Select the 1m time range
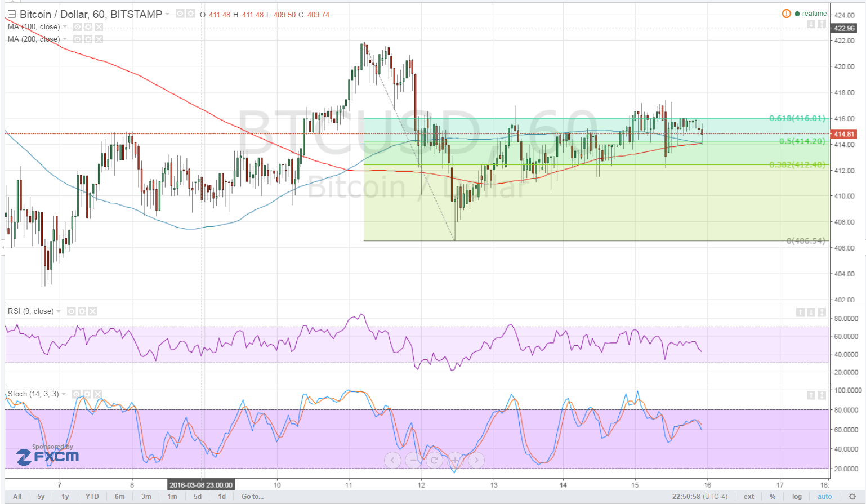This screenshot has width=866, height=504. pyautogui.click(x=172, y=497)
